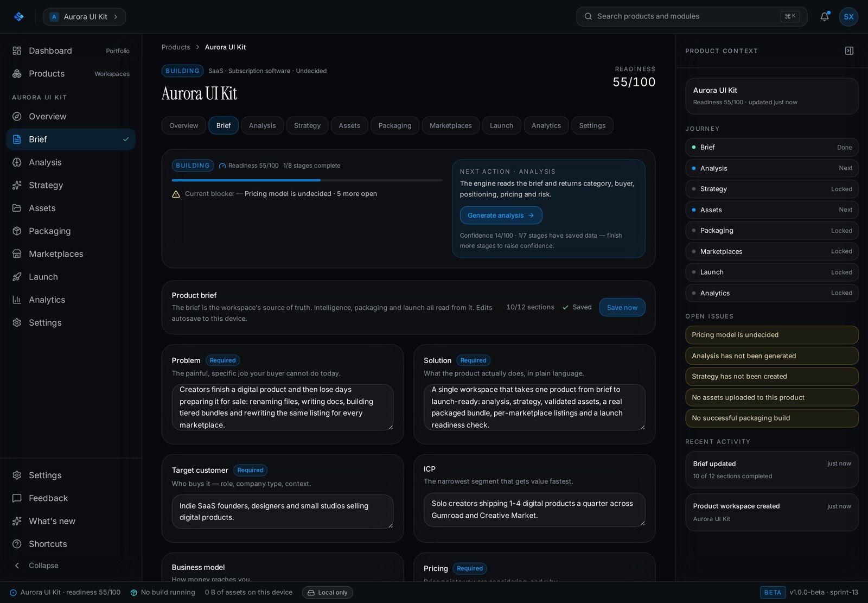This screenshot has width=868, height=603.
Task: Click into the Target customer text area
Action: click(x=282, y=511)
